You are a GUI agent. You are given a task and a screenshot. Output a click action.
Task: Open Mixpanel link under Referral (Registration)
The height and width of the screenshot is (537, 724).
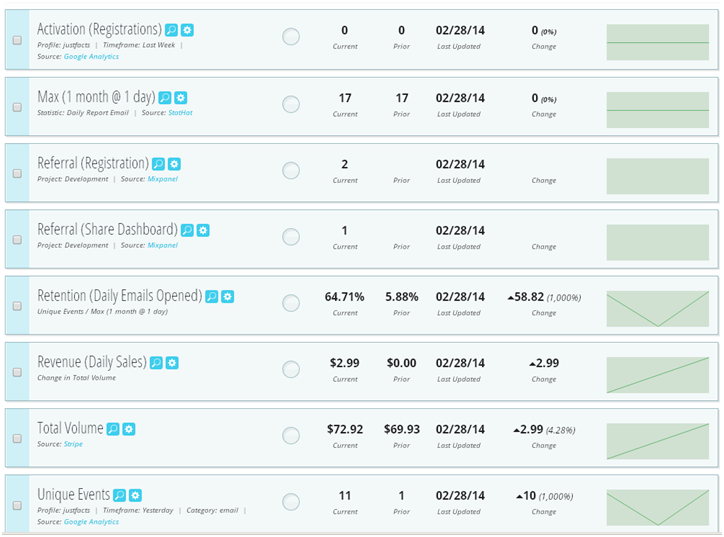162,179
